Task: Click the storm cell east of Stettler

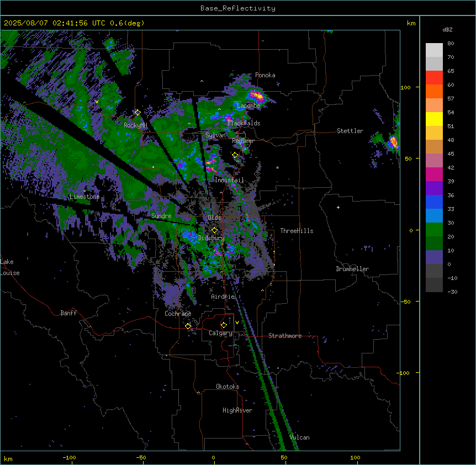Action: click(x=393, y=142)
